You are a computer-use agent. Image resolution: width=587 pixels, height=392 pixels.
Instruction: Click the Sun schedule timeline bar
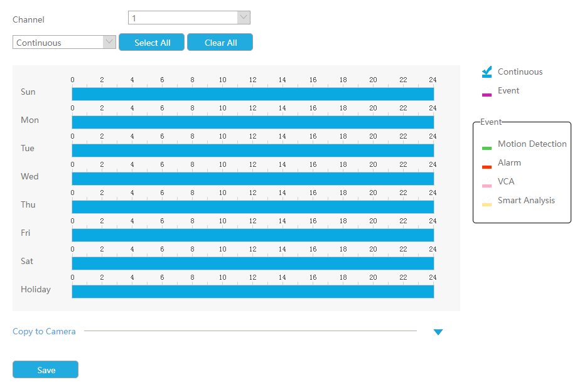tap(253, 94)
